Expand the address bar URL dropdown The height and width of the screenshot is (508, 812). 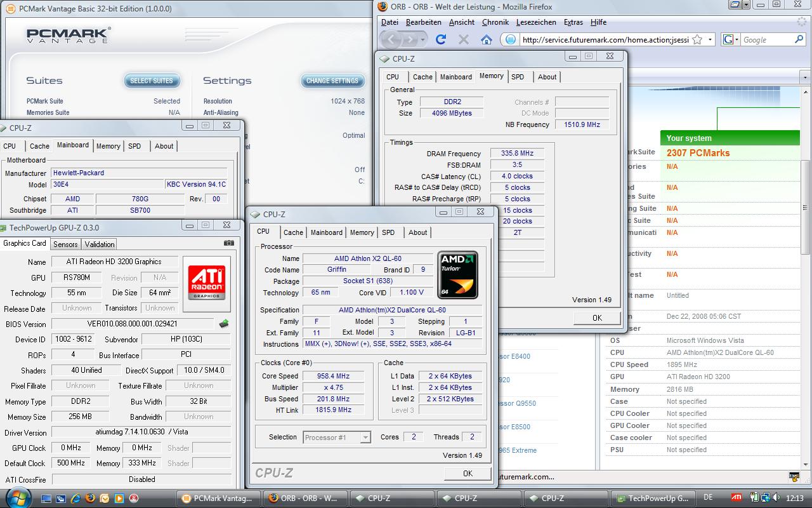pos(710,39)
